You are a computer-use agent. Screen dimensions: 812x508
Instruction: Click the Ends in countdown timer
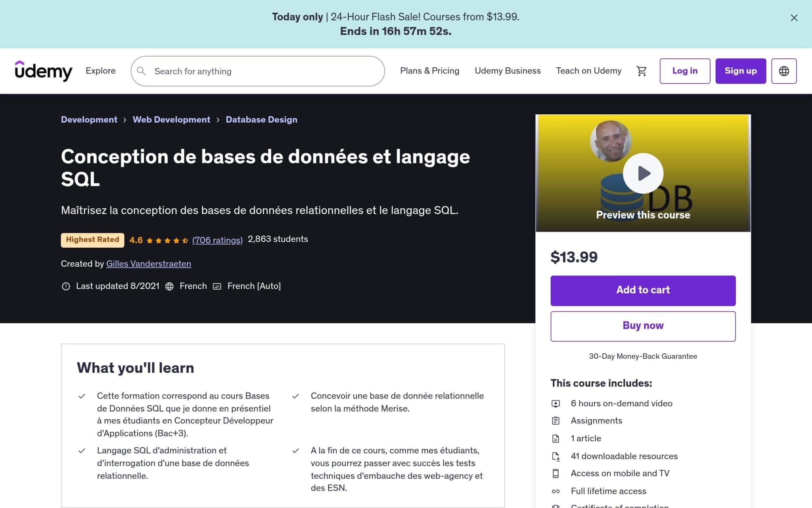(x=396, y=31)
